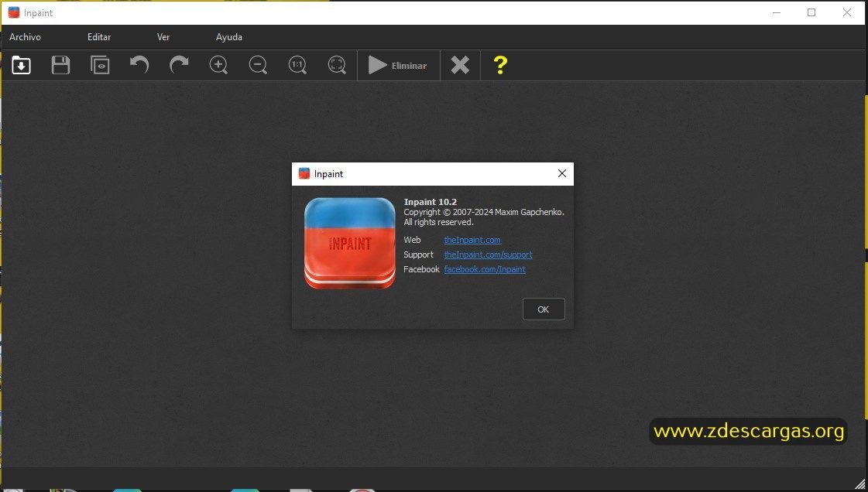The width and height of the screenshot is (868, 492).
Task: Open the Ayuda menu
Action: pyautogui.click(x=229, y=37)
